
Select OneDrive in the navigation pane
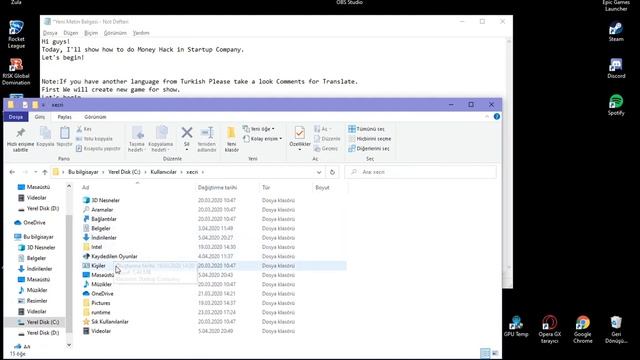tap(34, 223)
